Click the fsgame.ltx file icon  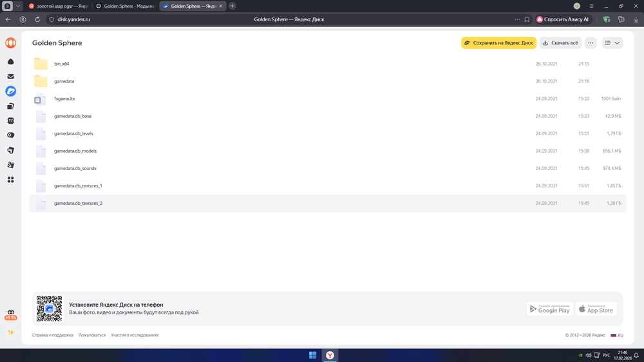40,99
